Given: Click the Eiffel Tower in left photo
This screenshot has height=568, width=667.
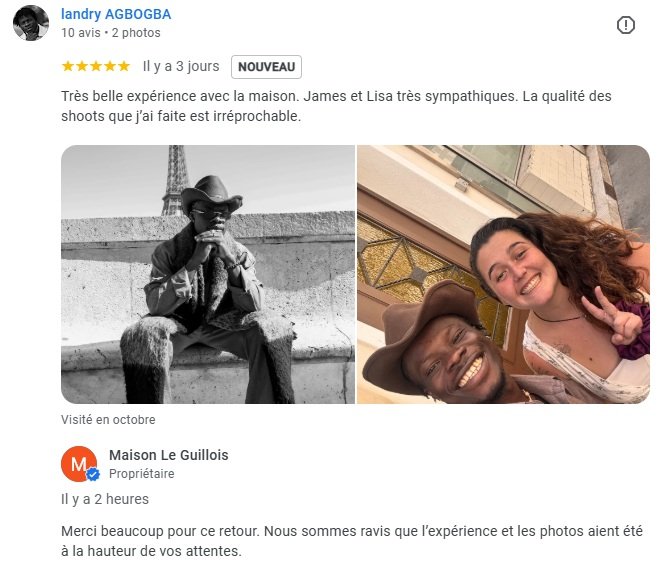Looking at the screenshot, I should click(175, 180).
